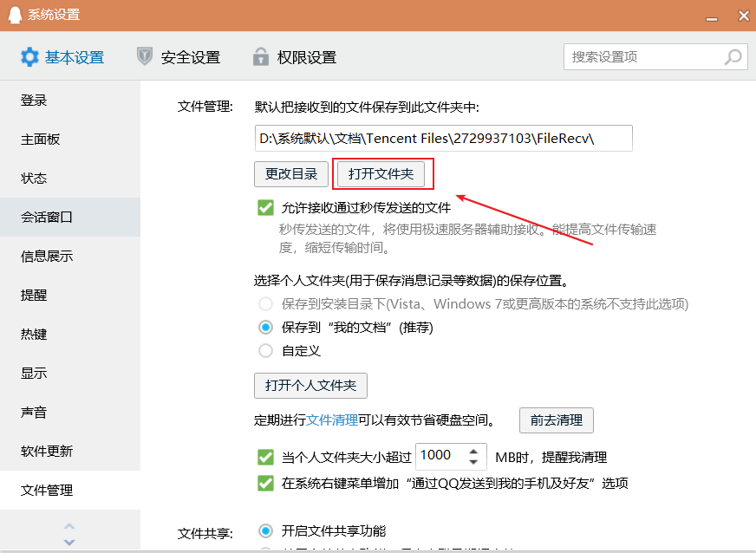
Task: Click the sidebar scroll-down chevron
Action: pos(69,542)
